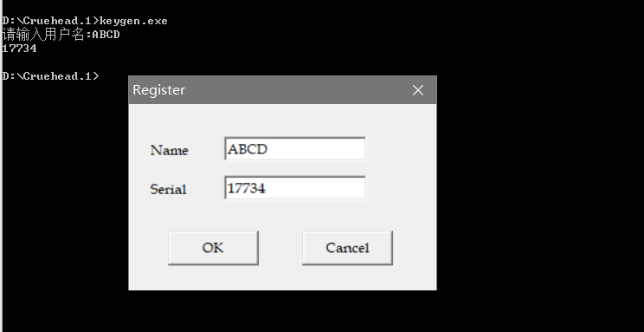The image size is (644, 332).
Task: Close the Register dialog with the X
Action: pos(418,90)
